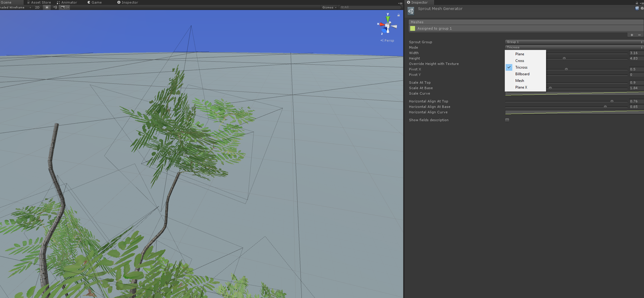Open the component help reference icon
Screen dimensions: 644x298
click(x=637, y=8)
